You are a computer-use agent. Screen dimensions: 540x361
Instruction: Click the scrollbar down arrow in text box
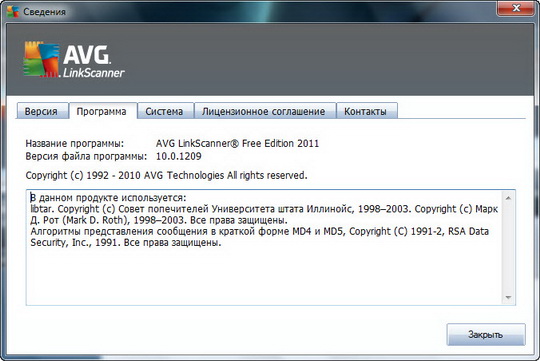click(508, 297)
